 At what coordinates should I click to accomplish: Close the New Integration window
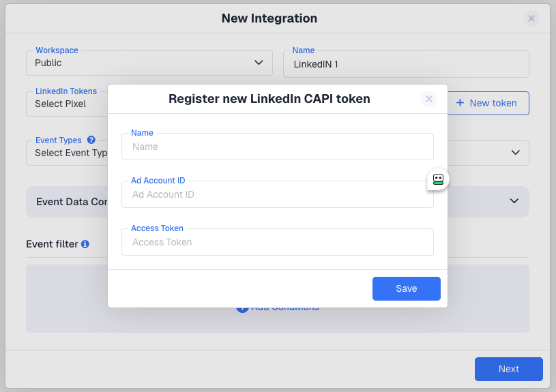tap(531, 18)
